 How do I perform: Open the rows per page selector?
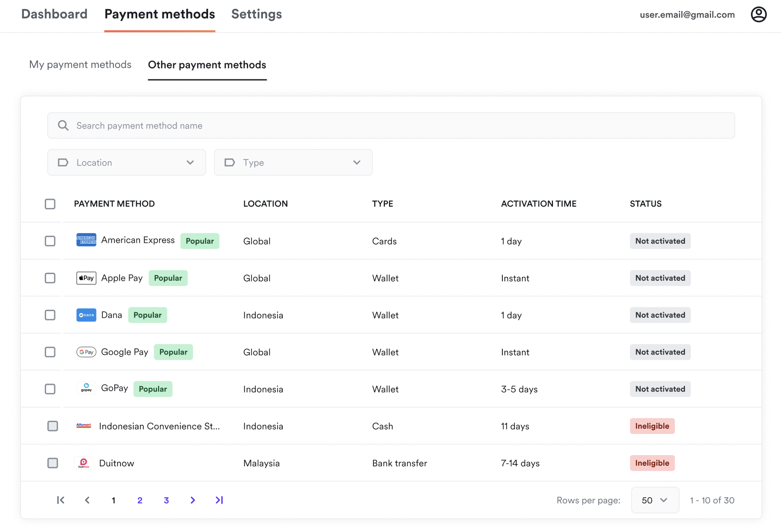coord(655,500)
